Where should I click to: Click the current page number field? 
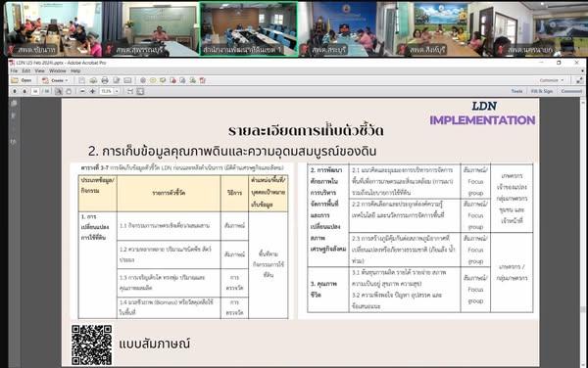click(x=35, y=91)
